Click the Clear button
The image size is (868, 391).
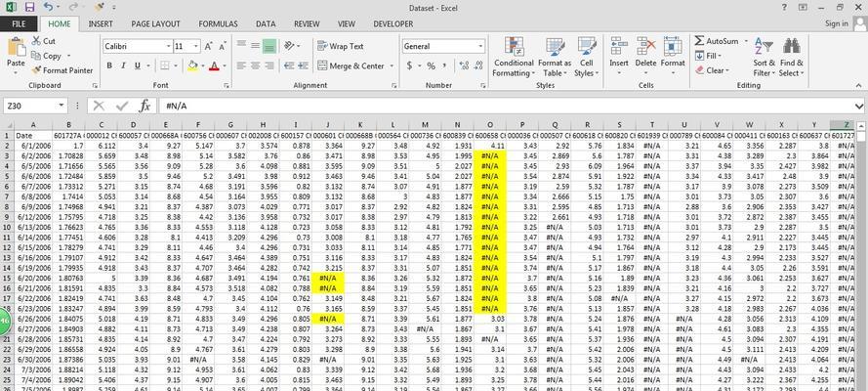click(712, 70)
